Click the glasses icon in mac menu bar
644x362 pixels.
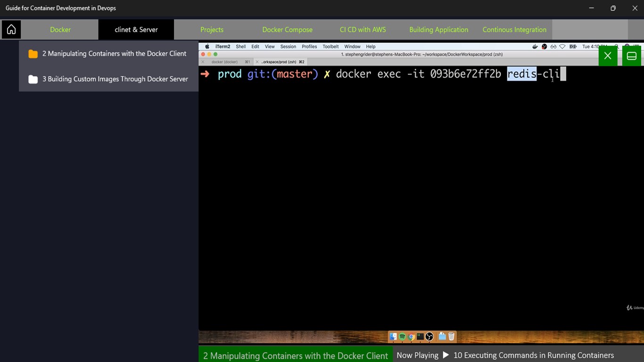[553, 47]
